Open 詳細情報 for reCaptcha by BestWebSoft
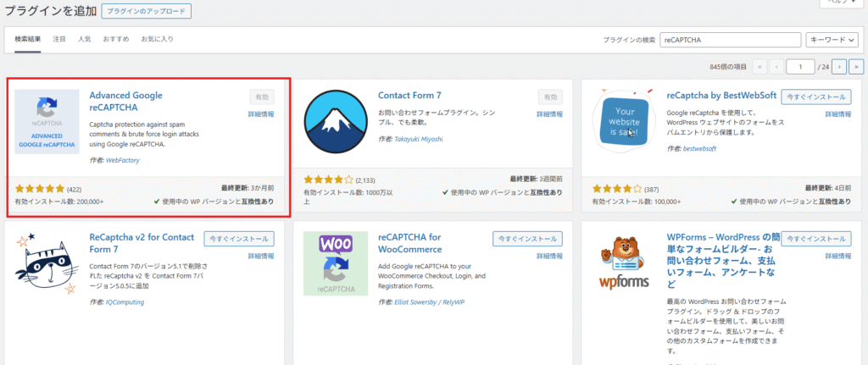Viewport: 868px width, 365px height. pyautogui.click(x=838, y=114)
